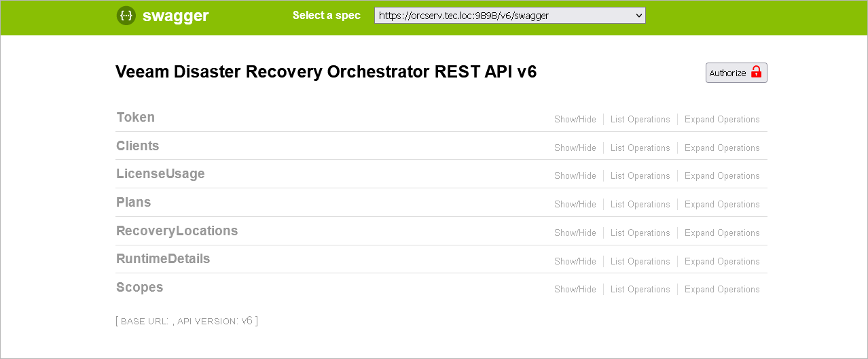Viewport: 868px width, 359px height.
Task: Toggle Show/Hide for Scopes
Action: [x=575, y=290]
